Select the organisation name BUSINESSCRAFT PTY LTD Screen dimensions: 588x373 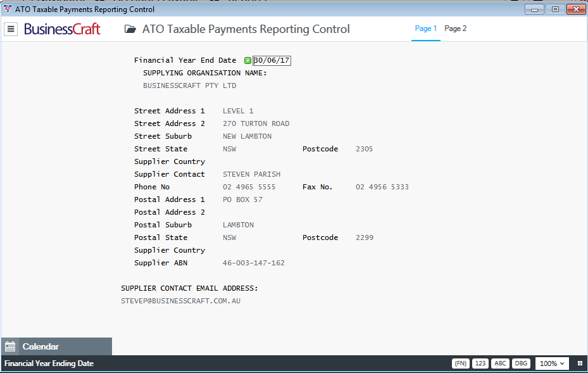(x=190, y=85)
